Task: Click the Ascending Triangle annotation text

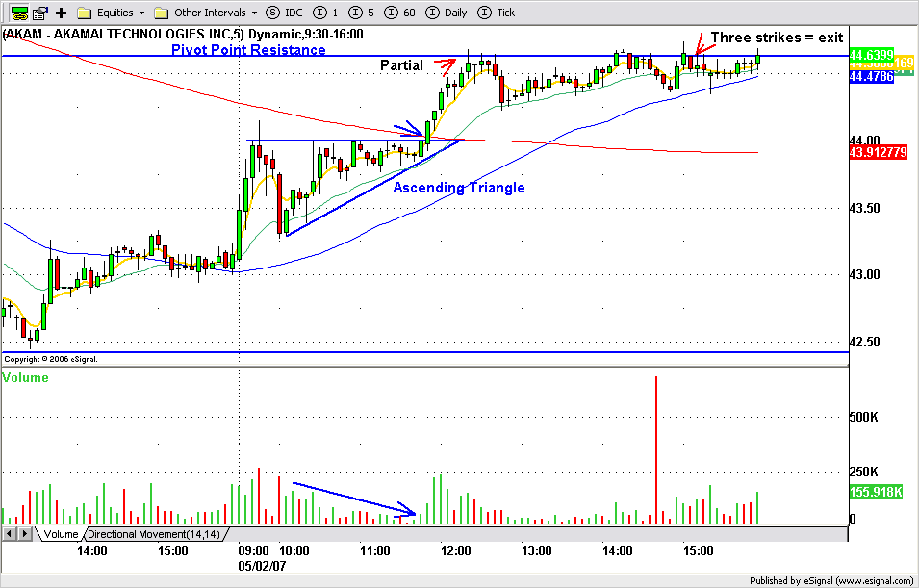Action: pyautogui.click(x=459, y=188)
